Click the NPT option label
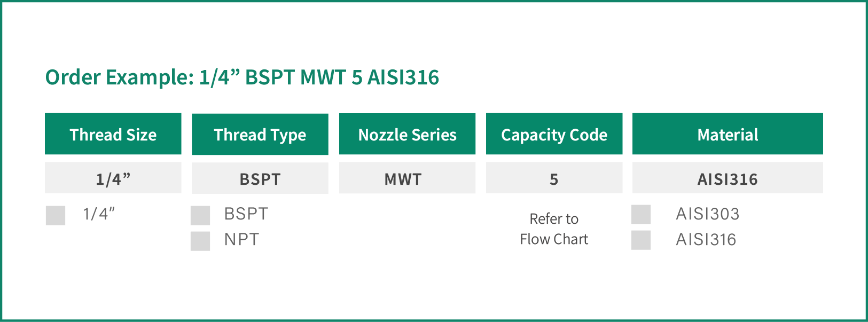The width and height of the screenshot is (868, 322). [x=241, y=240]
